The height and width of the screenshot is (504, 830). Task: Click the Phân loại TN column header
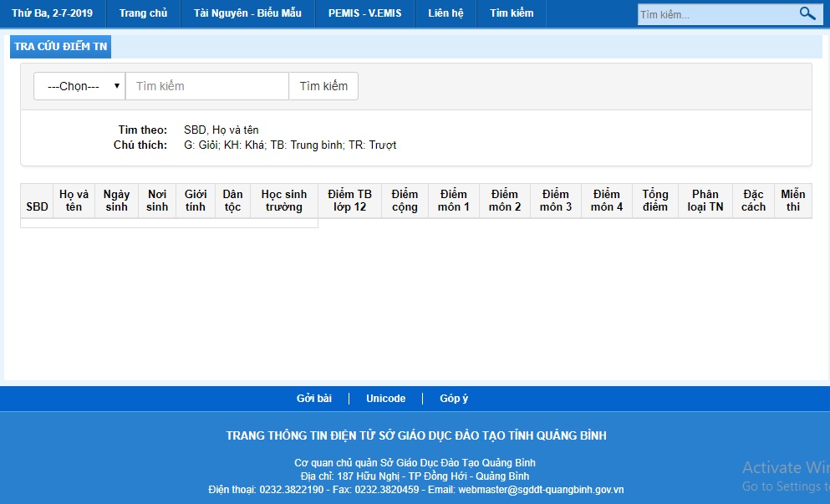point(705,201)
